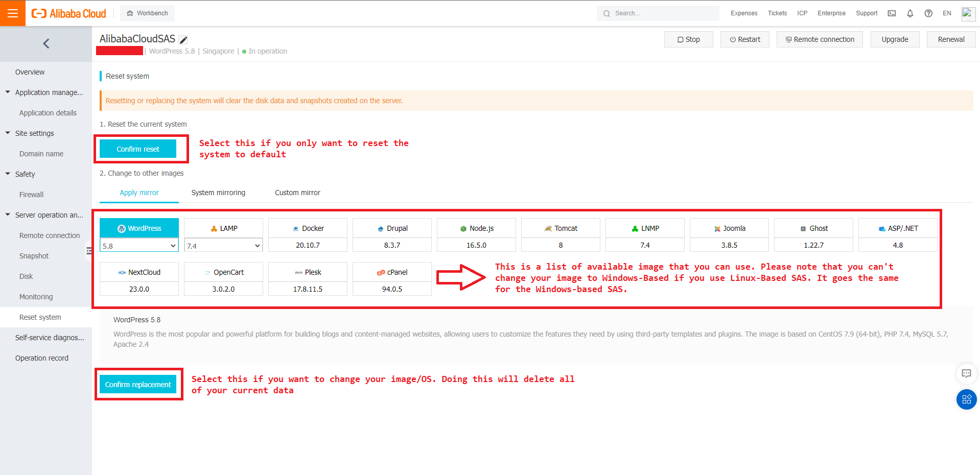Click Confirm reset button
This screenshot has width=980, height=475.
[x=138, y=149]
